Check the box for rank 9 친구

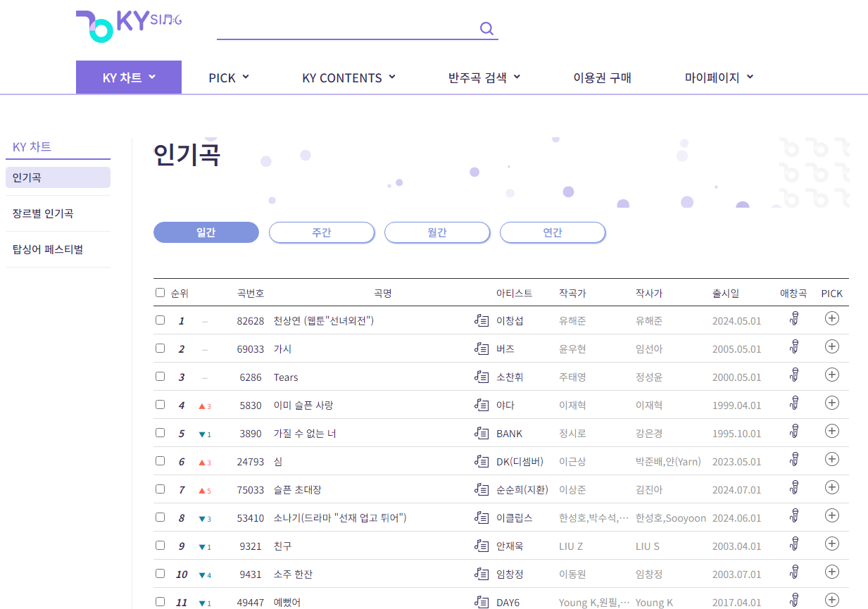(160, 545)
